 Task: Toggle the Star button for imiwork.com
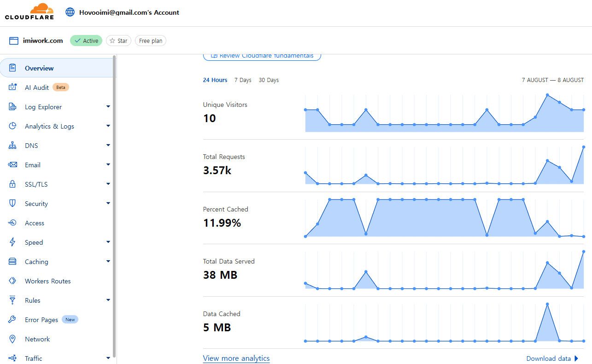[118, 41]
